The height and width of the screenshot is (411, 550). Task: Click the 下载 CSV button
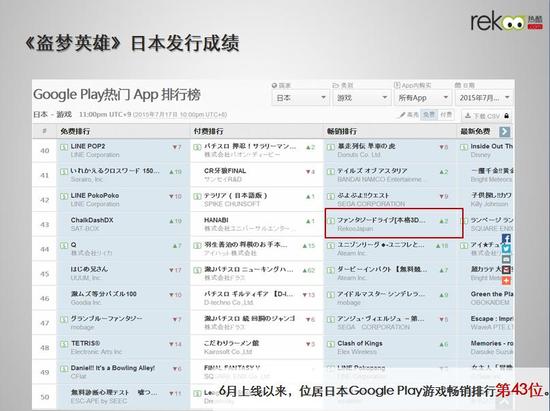click(x=486, y=116)
